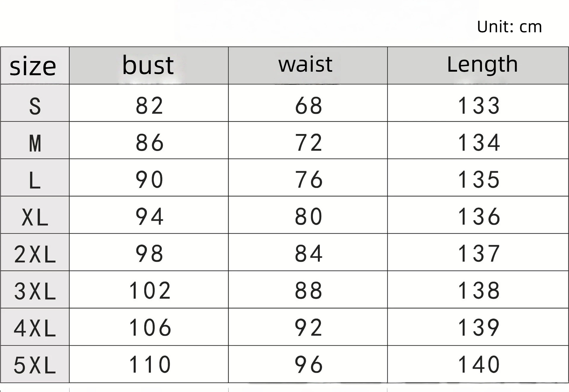This screenshot has width=569, height=392.
Task: Select the S size row label
Action: [x=35, y=106]
